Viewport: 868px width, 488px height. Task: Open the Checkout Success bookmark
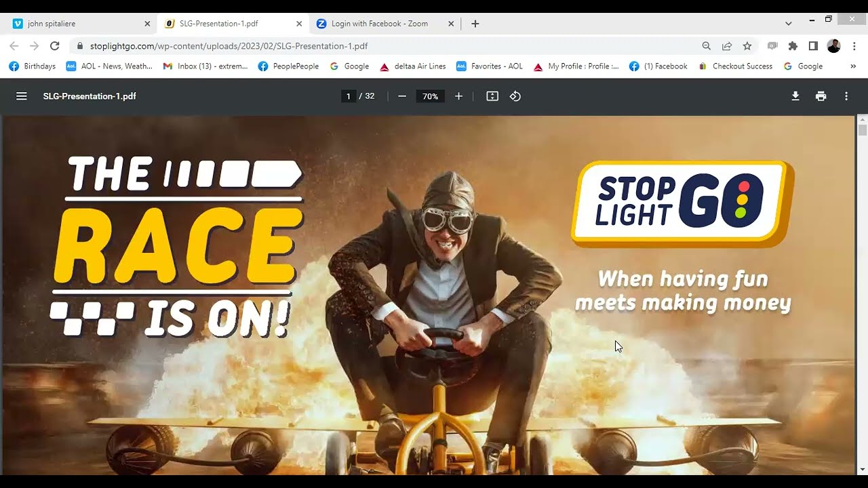click(736, 66)
